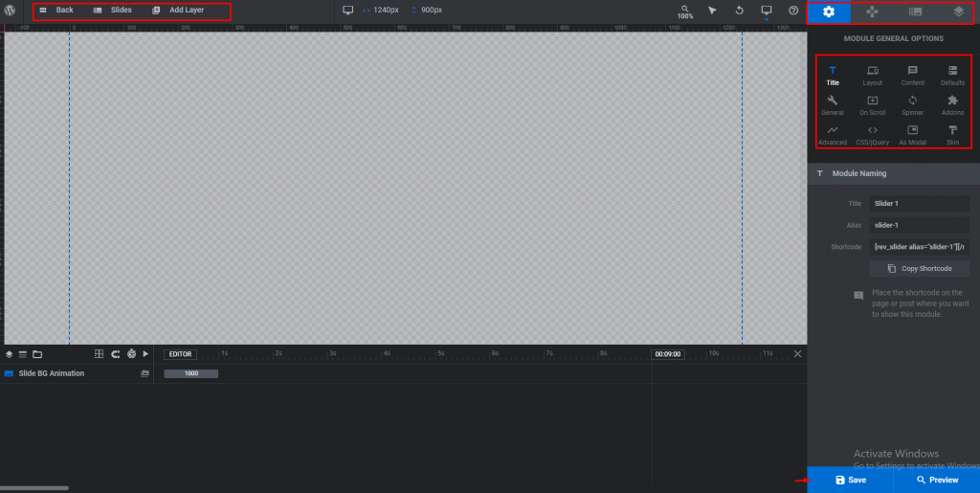This screenshot has width=980, height=493.
Task: Select the Spinner settings icon
Action: 912,105
